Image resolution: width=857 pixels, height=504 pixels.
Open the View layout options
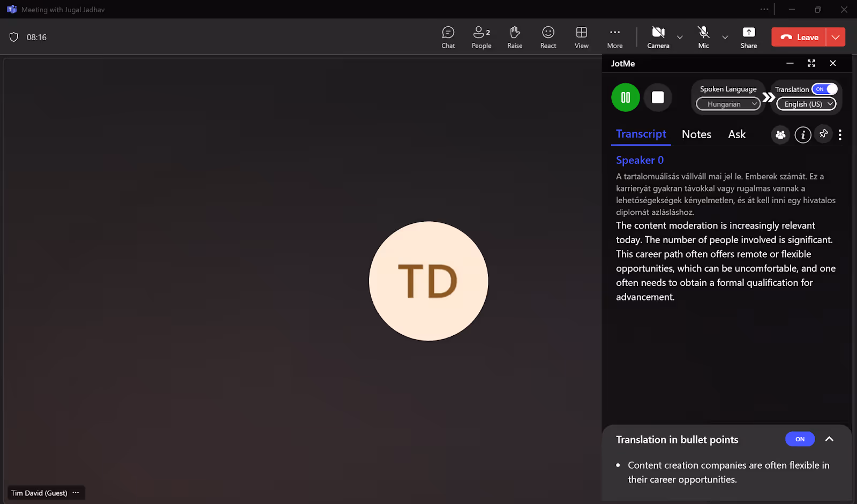582,37
